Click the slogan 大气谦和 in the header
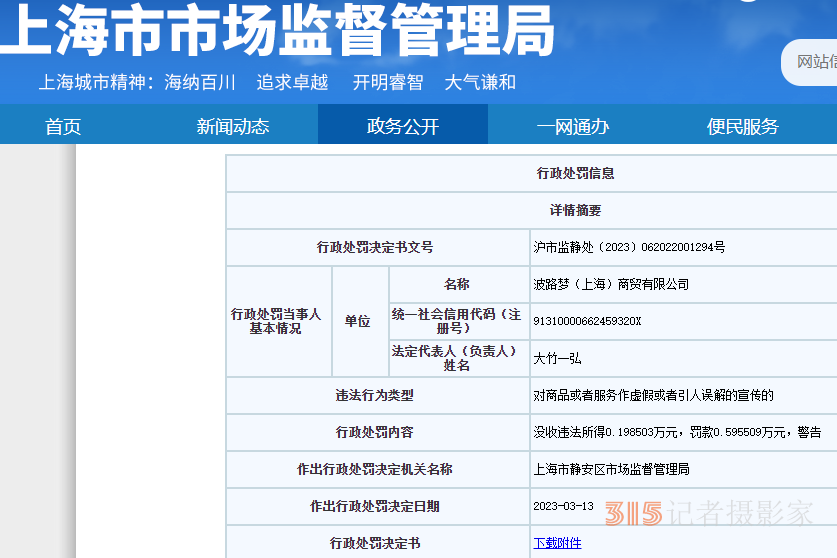The height and width of the screenshot is (558, 837). pos(480,82)
